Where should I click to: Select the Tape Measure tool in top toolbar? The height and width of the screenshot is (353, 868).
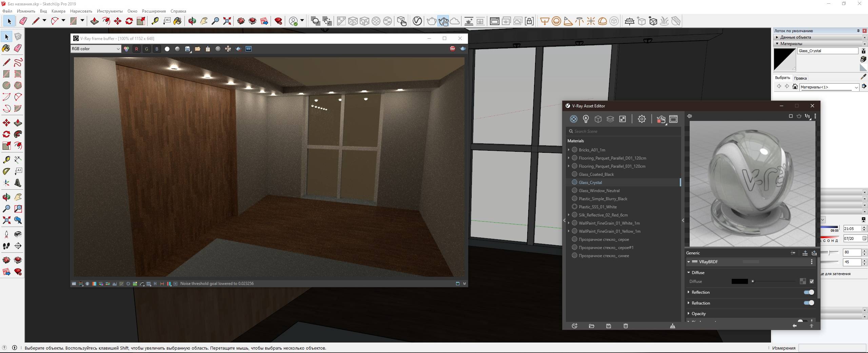155,21
